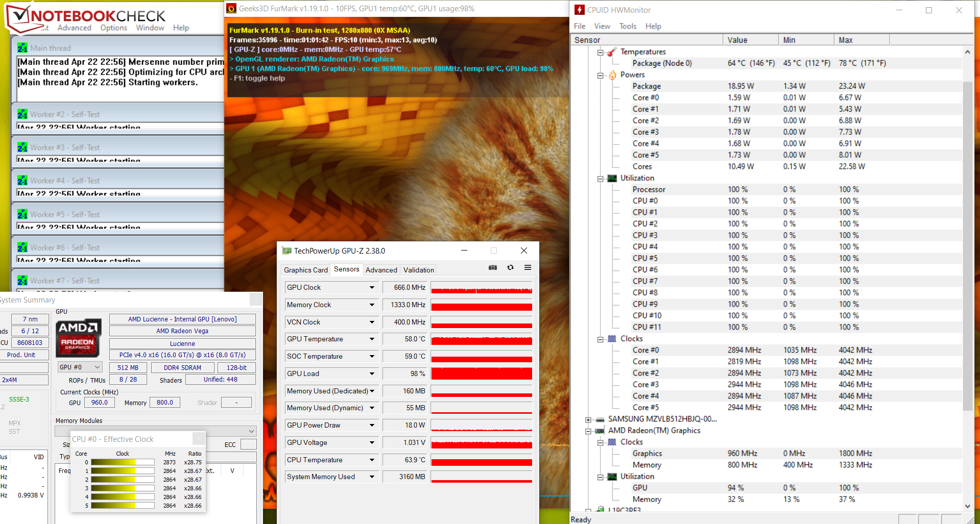
Task: Click the GPU-Z refresh icon
Action: (510, 267)
